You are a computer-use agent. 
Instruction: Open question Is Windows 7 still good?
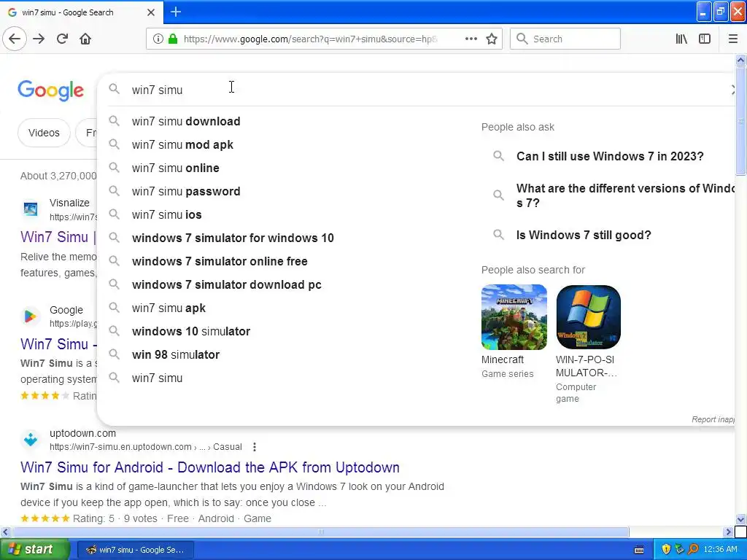tap(583, 236)
